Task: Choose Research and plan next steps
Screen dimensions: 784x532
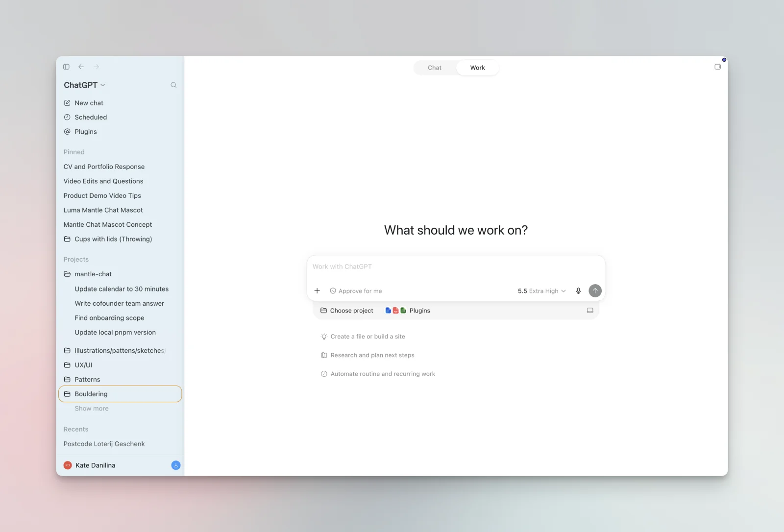Action: (x=367, y=355)
